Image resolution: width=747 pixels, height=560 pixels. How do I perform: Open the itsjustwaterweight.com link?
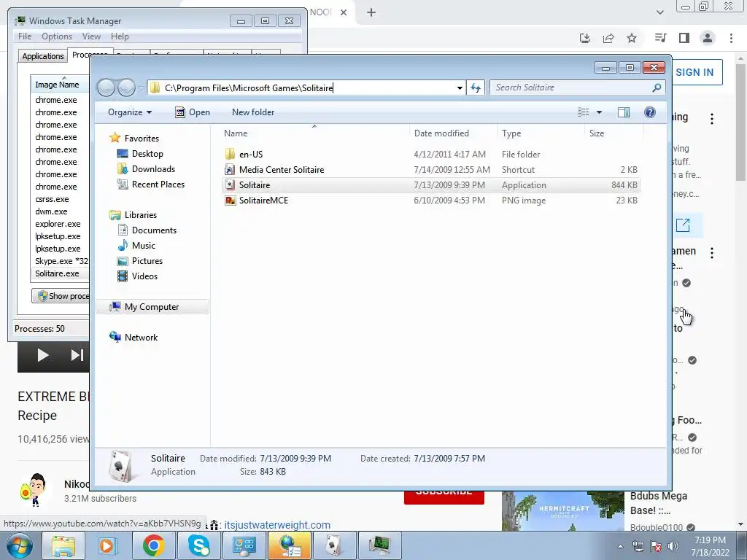pyautogui.click(x=276, y=525)
